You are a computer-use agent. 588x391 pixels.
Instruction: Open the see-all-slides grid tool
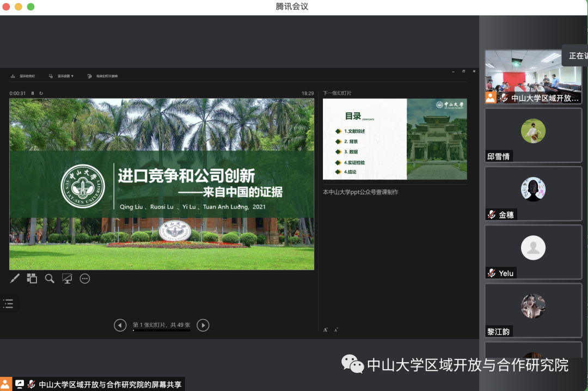tap(32, 278)
